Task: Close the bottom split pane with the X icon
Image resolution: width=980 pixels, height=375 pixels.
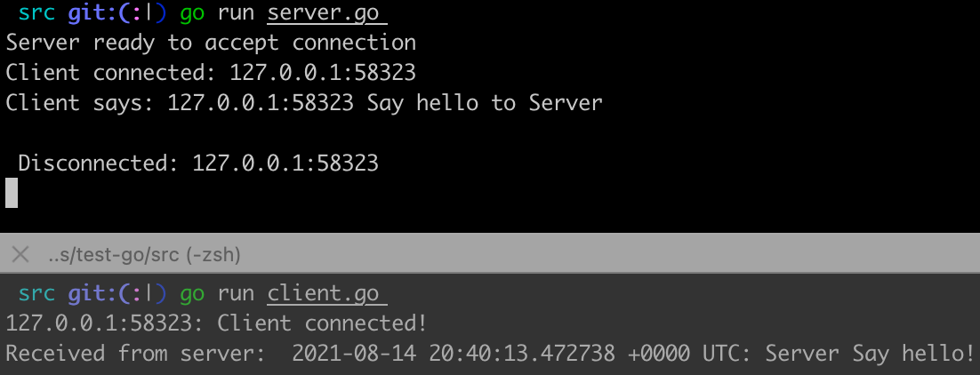Action: coord(20,255)
